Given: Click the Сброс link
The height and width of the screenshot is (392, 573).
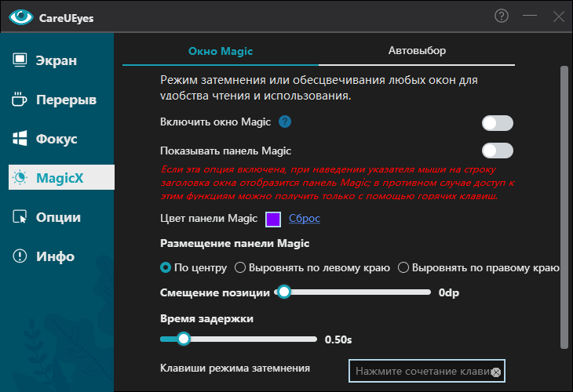Looking at the screenshot, I should pyautogui.click(x=304, y=219).
